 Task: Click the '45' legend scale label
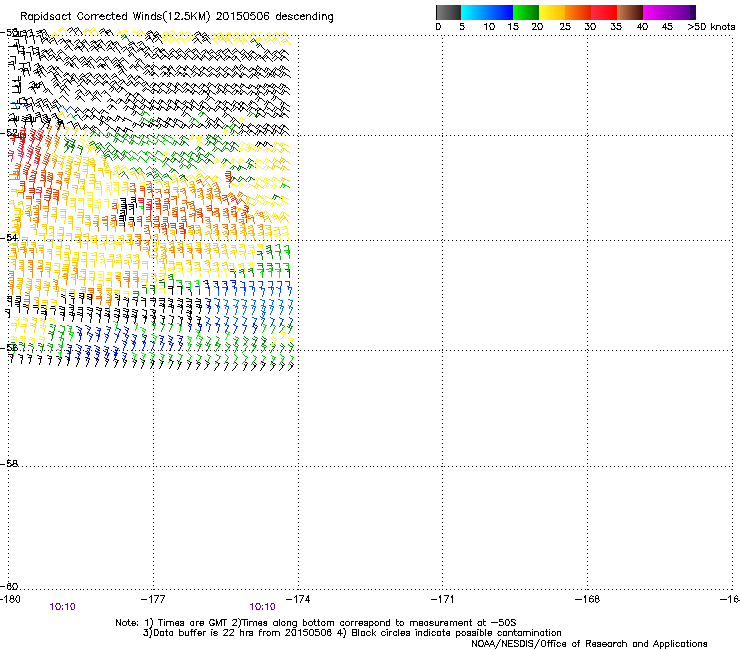click(x=667, y=27)
